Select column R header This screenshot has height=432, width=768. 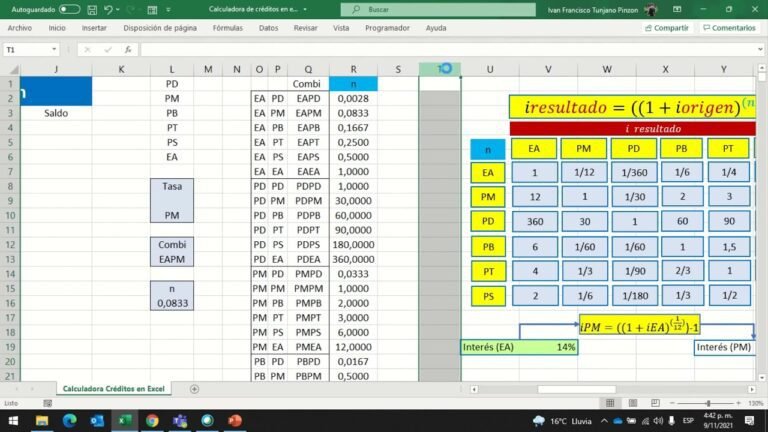(x=353, y=70)
